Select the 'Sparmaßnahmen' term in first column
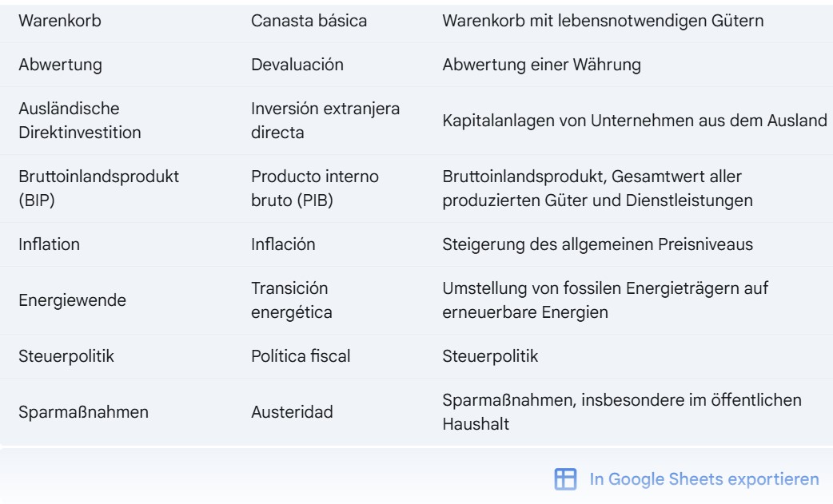 tap(83, 412)
